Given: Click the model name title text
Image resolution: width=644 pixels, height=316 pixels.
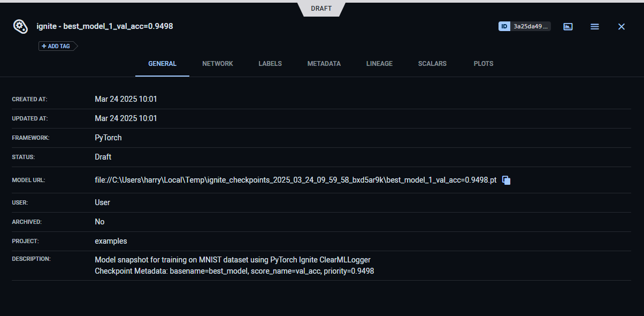Looking at the screenshot, I should tap(104, 26).
